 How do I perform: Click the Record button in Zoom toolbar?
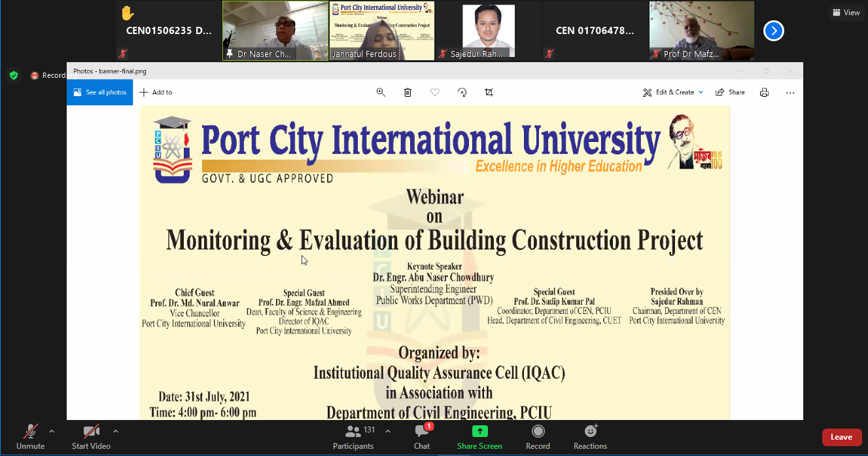(538, 437)
